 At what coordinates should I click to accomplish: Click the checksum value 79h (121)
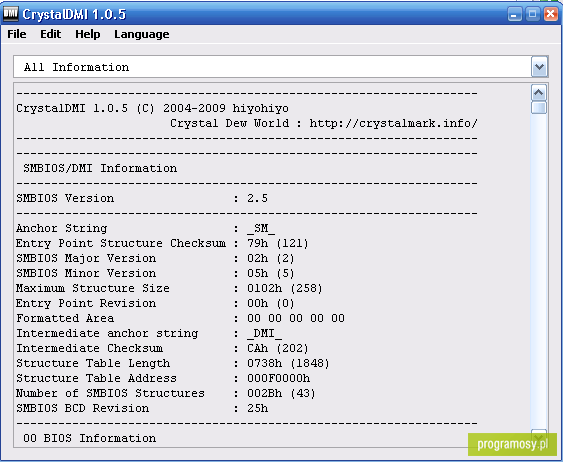tap(278, 243)
